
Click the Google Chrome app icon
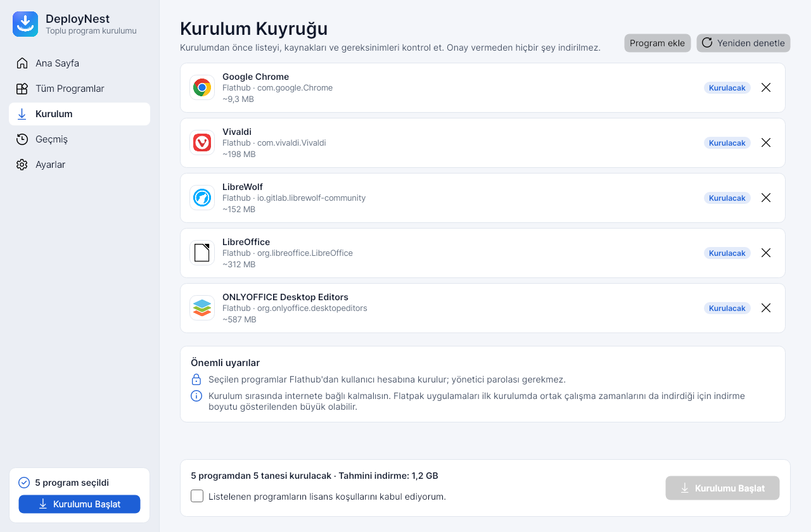pyautogui.click(x=202, y=87)
